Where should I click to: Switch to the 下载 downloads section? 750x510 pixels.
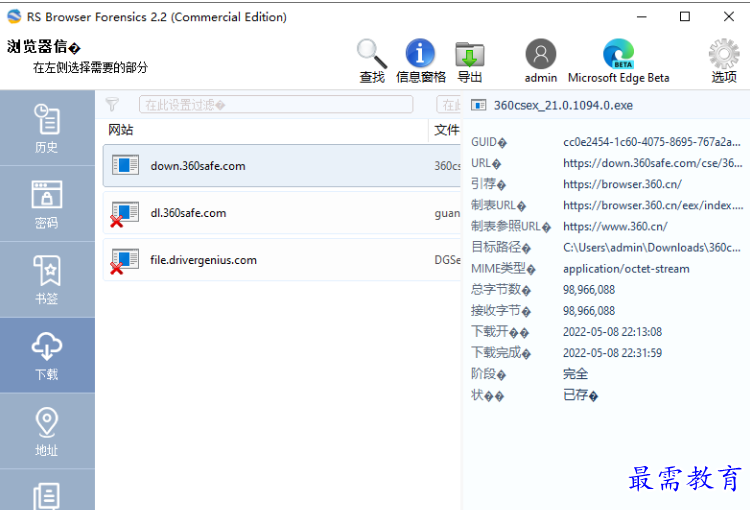point(47,355)
